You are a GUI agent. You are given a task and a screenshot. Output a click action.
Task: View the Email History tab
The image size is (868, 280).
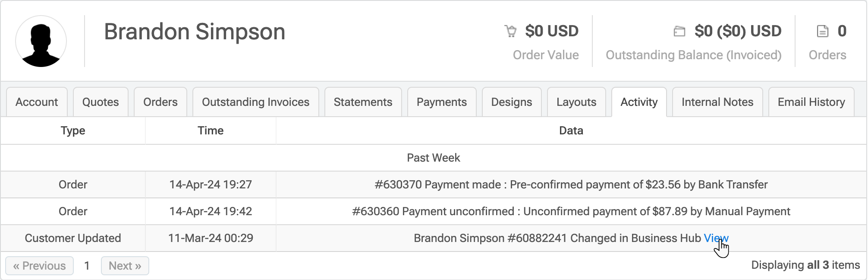811,102
